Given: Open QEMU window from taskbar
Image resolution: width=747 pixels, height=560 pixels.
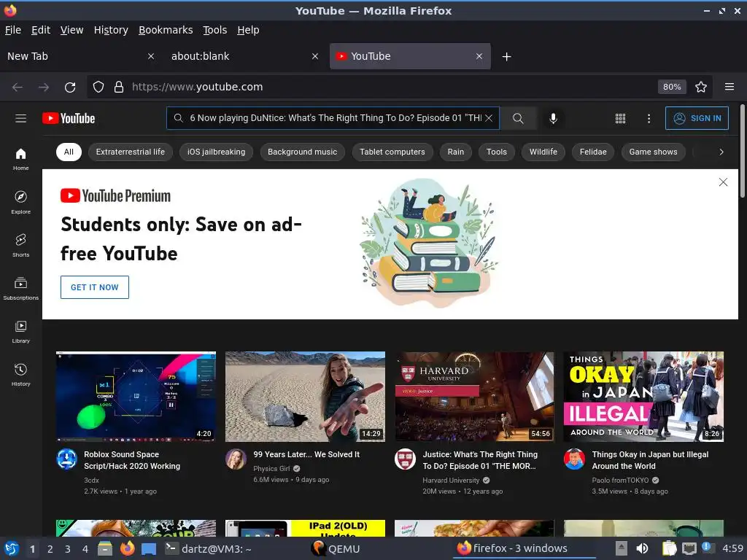Looking at the screenshot, I should tap(336, 549).
